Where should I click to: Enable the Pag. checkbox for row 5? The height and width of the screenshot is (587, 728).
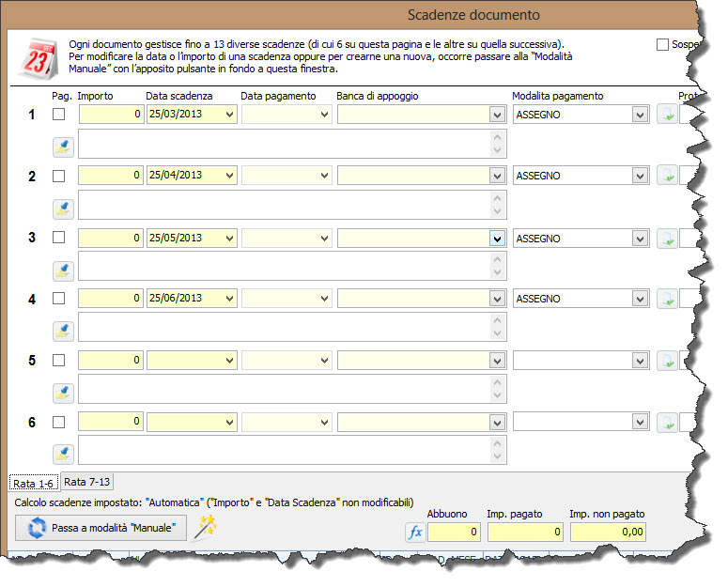pos(59,361)
